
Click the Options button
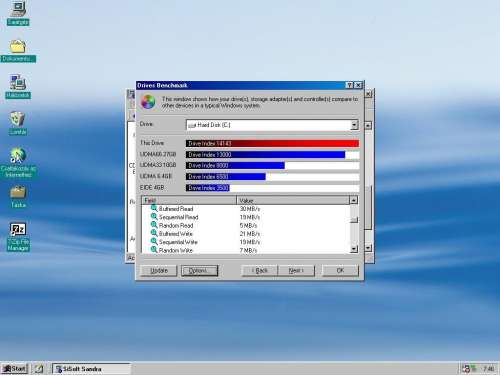[x=199, y=270]
